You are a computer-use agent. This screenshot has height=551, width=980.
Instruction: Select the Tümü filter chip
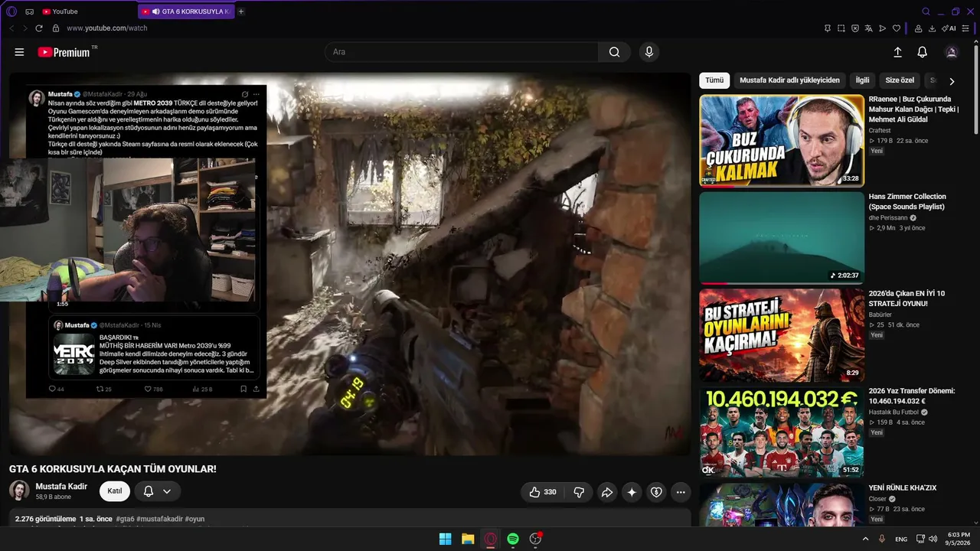click(x=714, y=80)
